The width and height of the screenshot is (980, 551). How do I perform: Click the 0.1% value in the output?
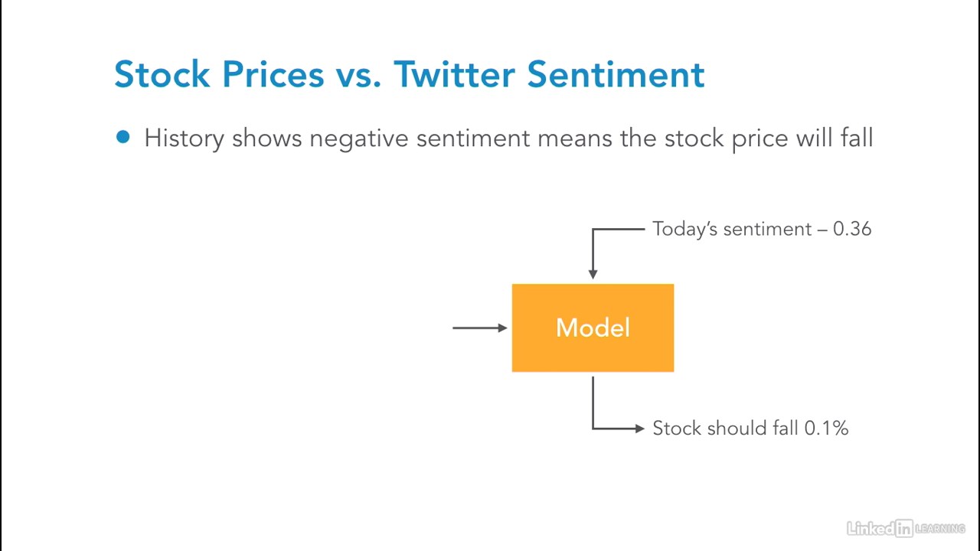(x=826, y=428)
